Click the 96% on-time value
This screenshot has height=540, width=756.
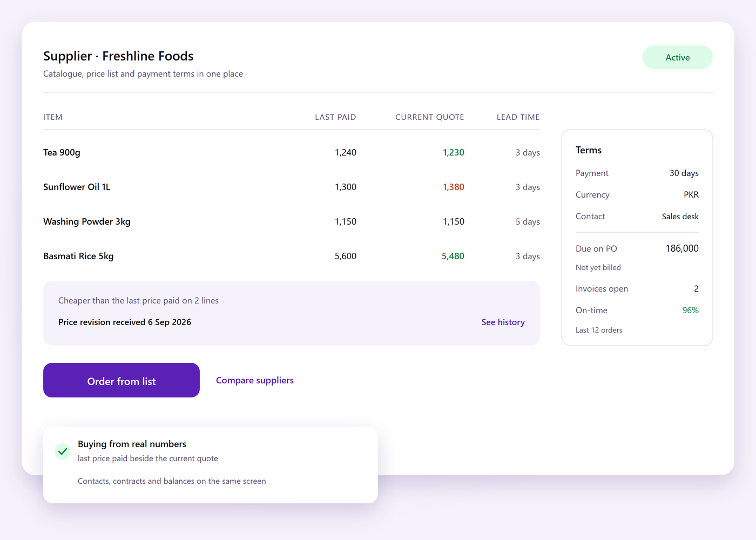point(691,310)
